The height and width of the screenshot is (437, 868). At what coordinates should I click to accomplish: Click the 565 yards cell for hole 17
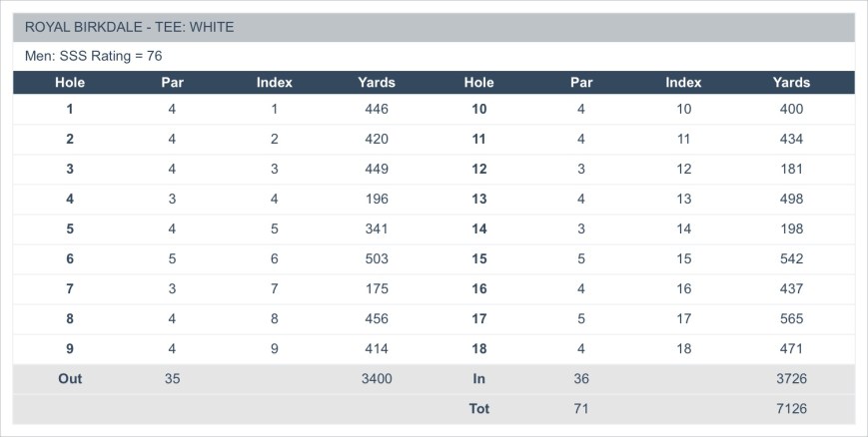coord(791,318)
